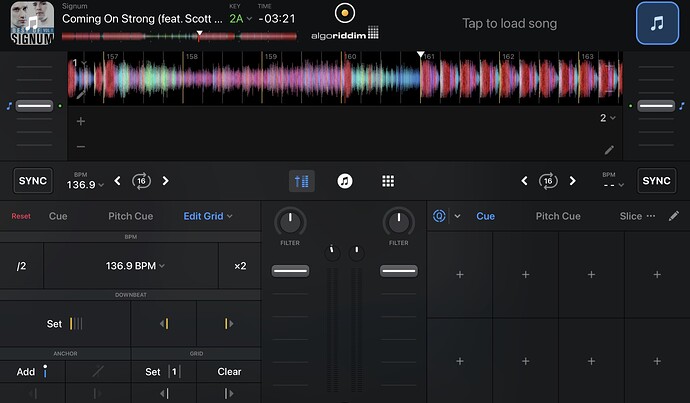Tap the Signum album artwork

pyautogui.click(x=32, y=23)
